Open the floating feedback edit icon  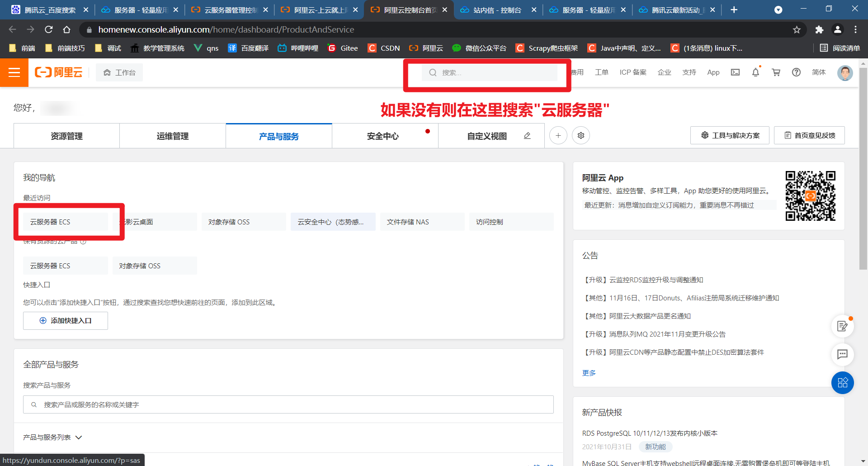pos(842,326)
